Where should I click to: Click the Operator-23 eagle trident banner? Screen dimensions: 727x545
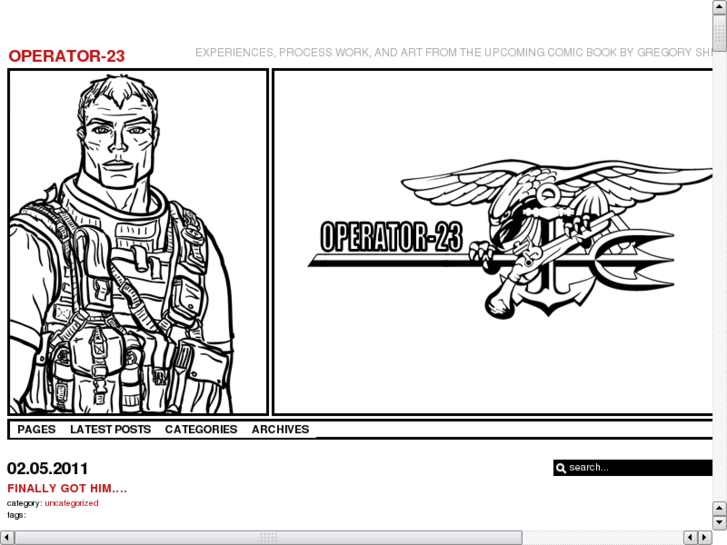coord(492,242)
